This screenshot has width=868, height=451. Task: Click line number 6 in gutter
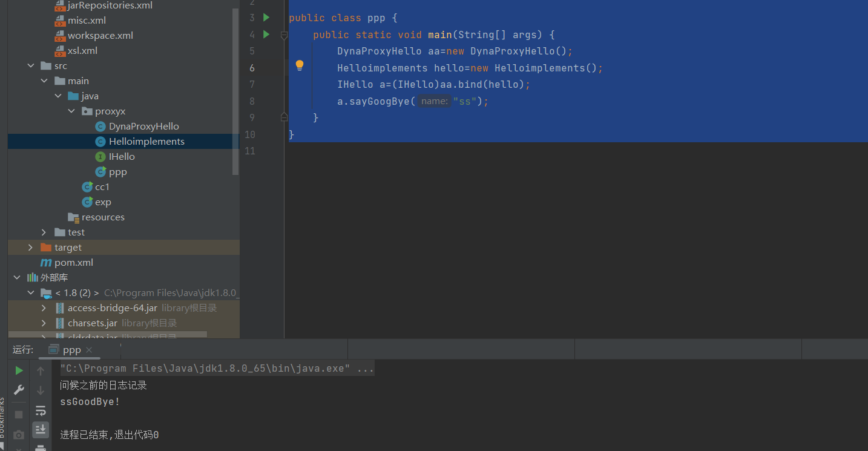tap(252, 68)
